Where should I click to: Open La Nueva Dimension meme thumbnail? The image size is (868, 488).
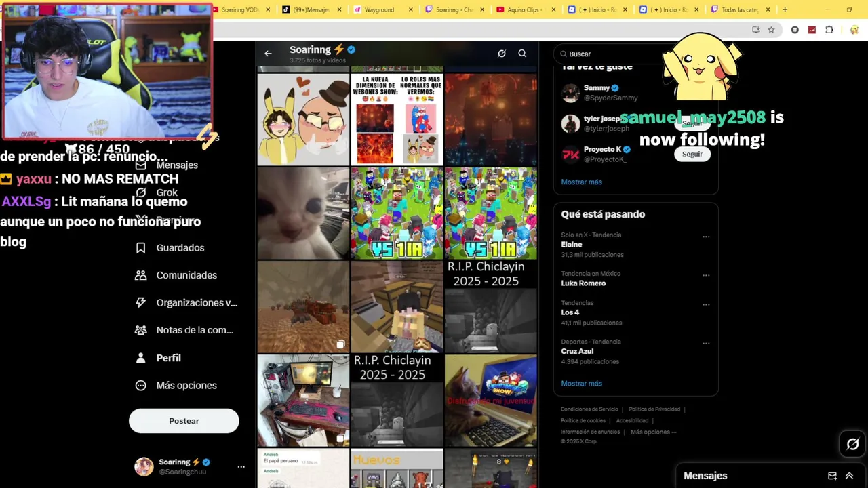397,119
